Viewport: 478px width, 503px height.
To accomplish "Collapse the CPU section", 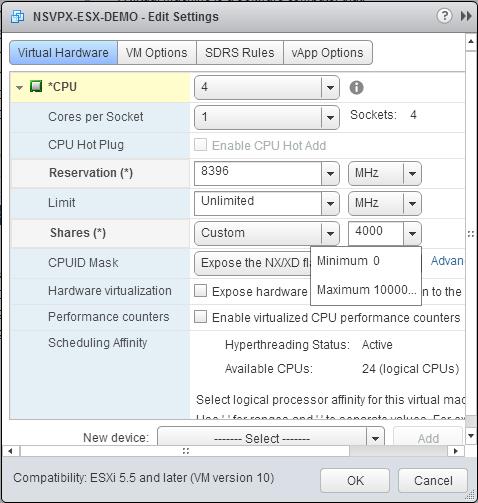I will tap(19, 88).
